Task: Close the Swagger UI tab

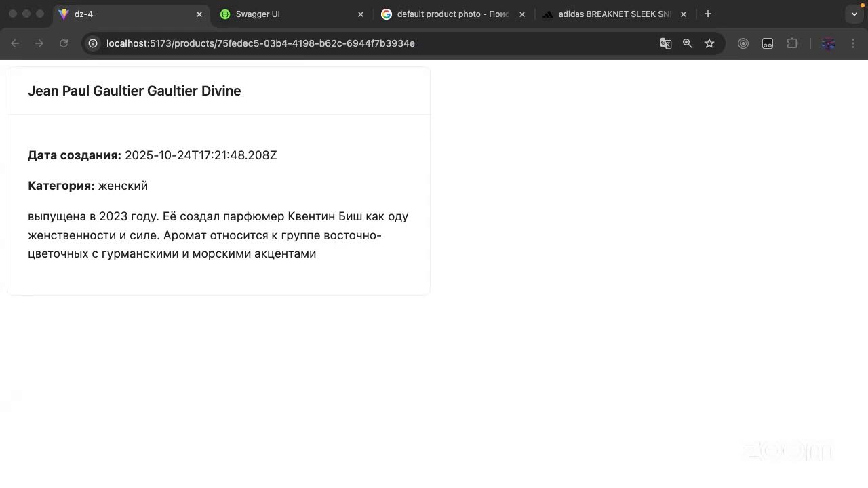Action: click(361, 14)
